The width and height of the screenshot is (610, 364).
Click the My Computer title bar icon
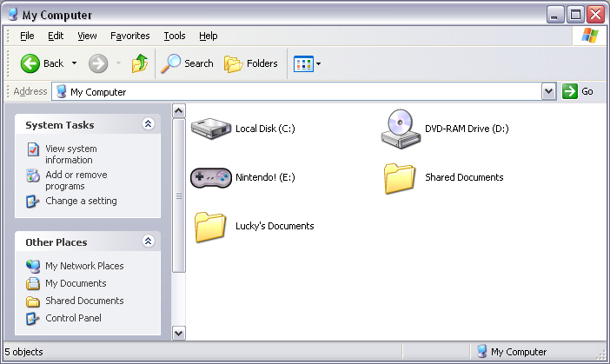pos(13,14)
